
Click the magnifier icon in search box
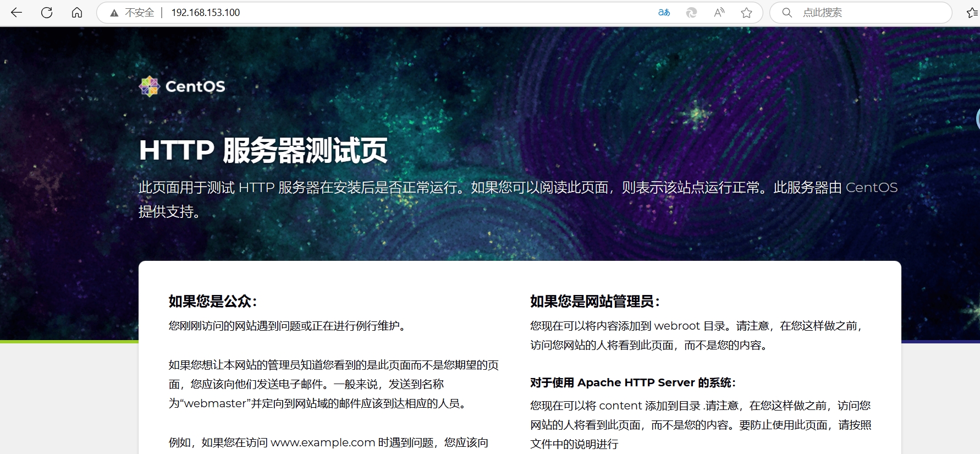(787, 13)
